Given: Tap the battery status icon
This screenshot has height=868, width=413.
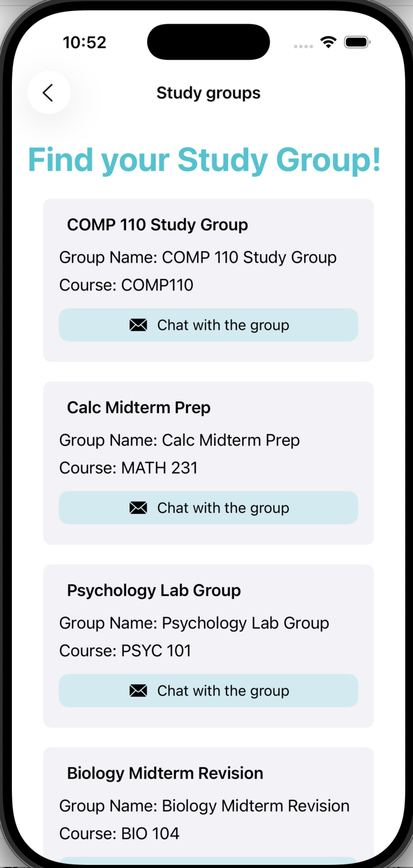Looking at the screenshot, I should [357, 42].
